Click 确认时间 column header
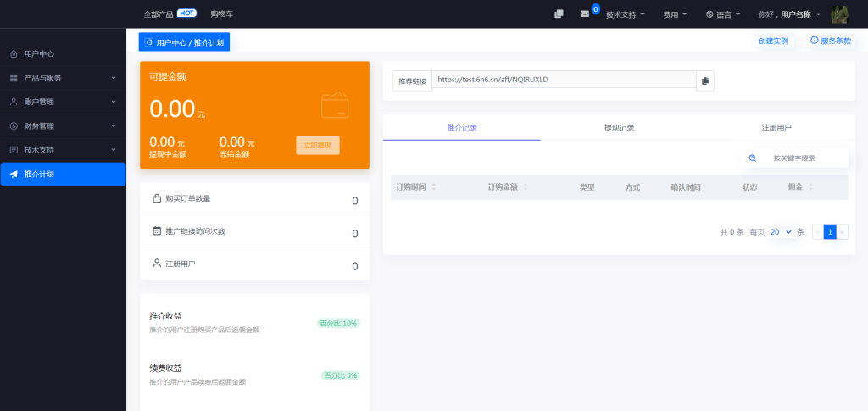The width and height of the screenshot is (868, 411). point(686,187)
